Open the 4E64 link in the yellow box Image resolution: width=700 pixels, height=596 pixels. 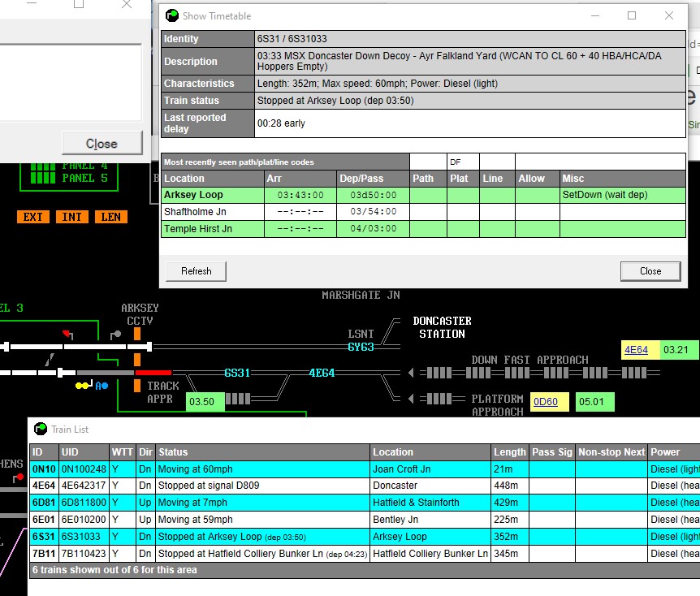(636, 350)
